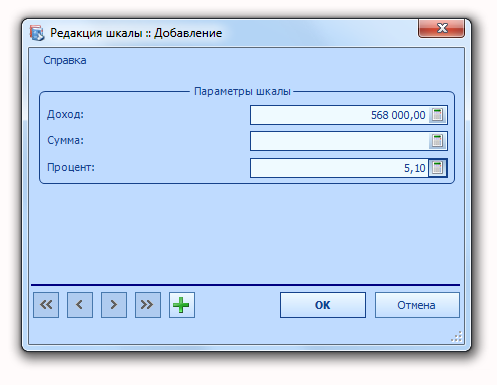Open calculator for the Процент field
Viewport: 497px width, 385px height.
[x=437, y=168]
